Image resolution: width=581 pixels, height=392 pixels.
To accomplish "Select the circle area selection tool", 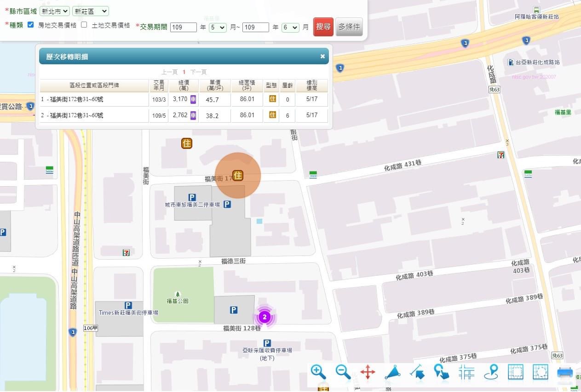I will pyautogui.click(x=541, y=372).
